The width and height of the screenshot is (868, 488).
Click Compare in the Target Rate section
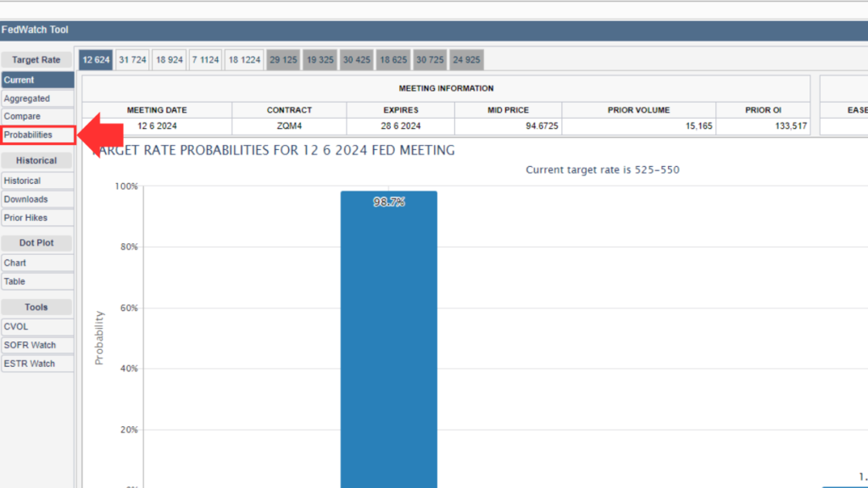point(37,116)
